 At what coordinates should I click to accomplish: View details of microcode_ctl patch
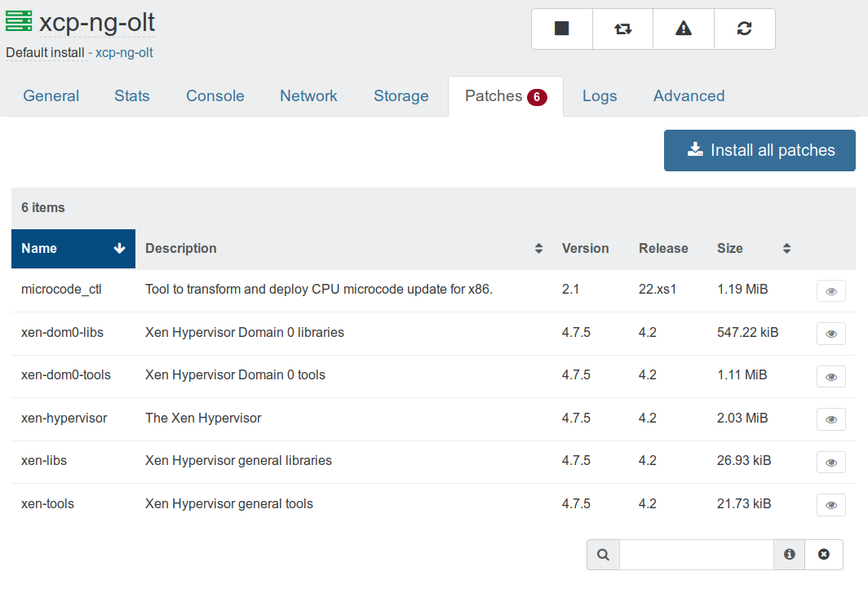pyautogui.click(x=831, y=291)
